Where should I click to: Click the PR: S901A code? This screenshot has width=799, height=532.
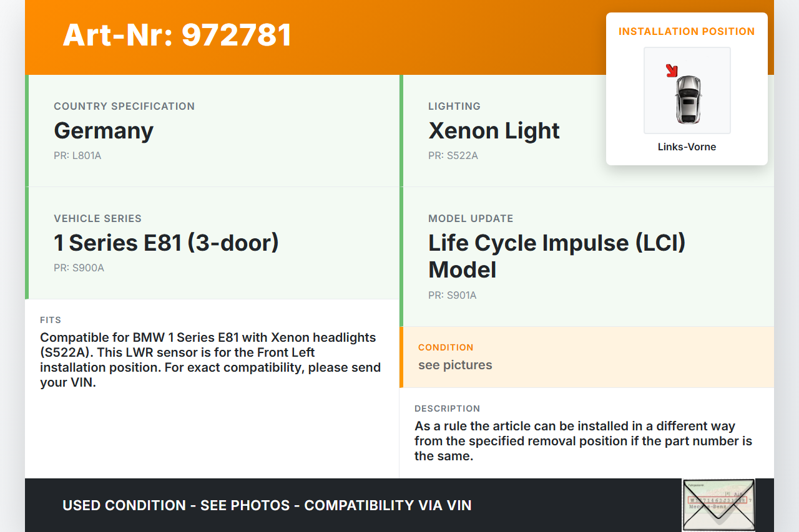[453, 296]
